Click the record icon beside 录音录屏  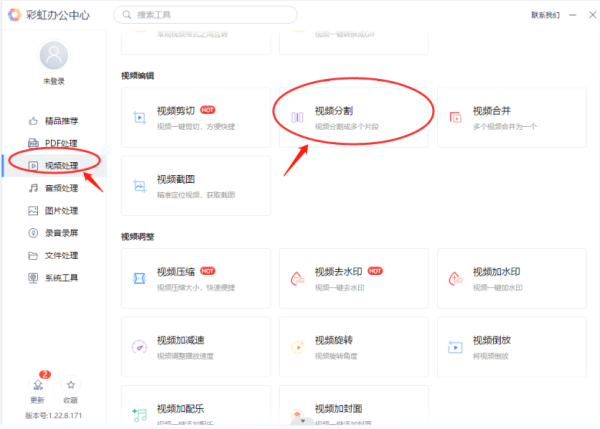click(33, 233)
